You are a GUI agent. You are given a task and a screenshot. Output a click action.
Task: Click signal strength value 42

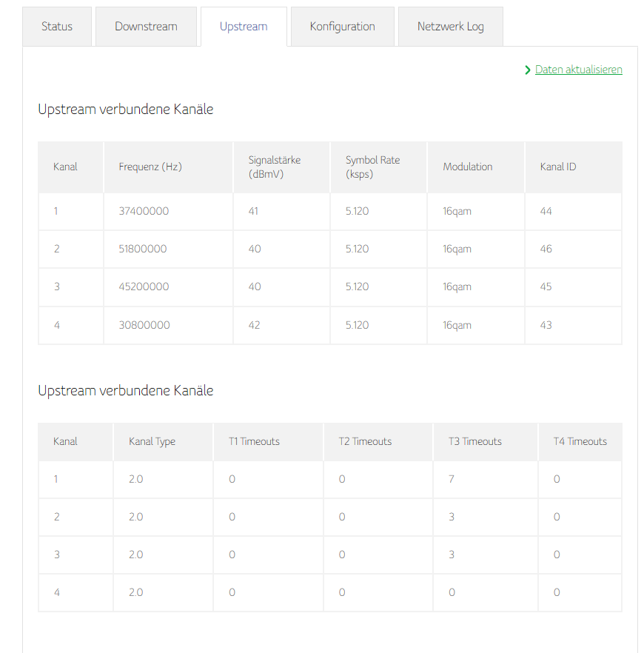pyautogui.click(x=254, y=325)
